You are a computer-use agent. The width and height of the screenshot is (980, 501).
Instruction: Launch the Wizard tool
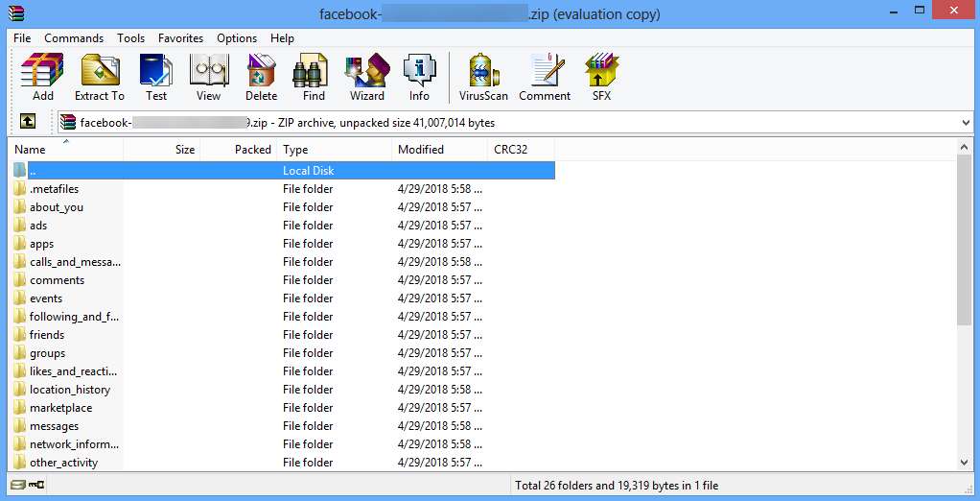click(367, 77)
